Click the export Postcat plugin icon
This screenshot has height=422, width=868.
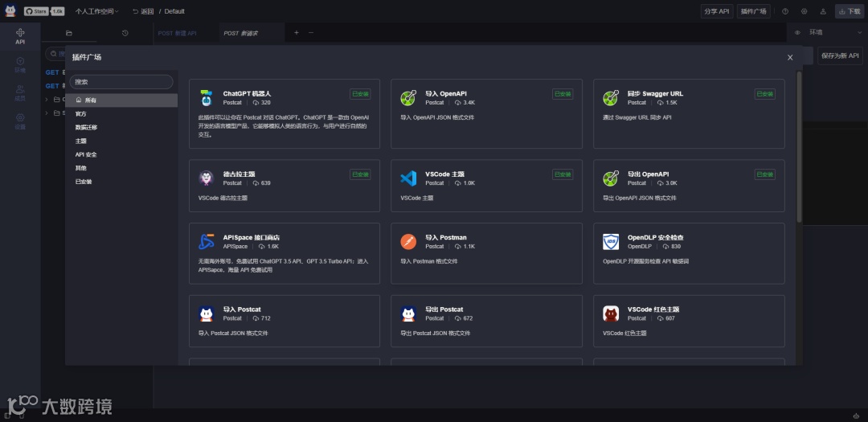(x=408, y=314)
